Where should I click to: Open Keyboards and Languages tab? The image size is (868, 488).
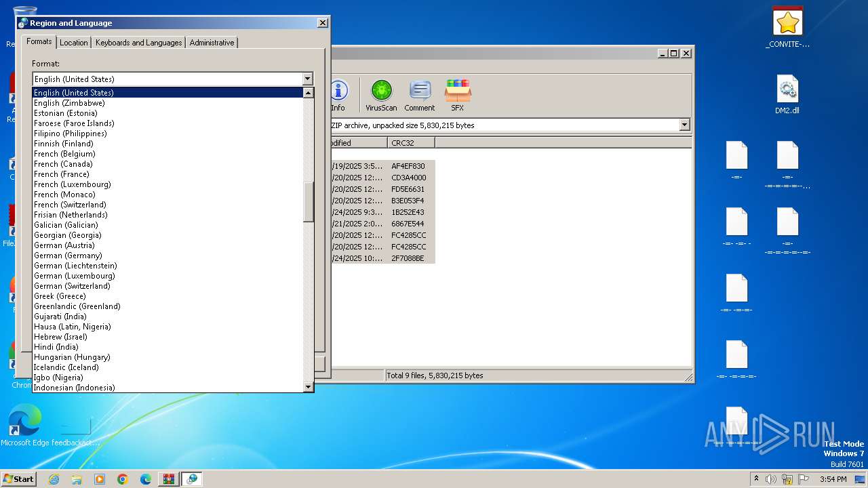click(138, 42)
